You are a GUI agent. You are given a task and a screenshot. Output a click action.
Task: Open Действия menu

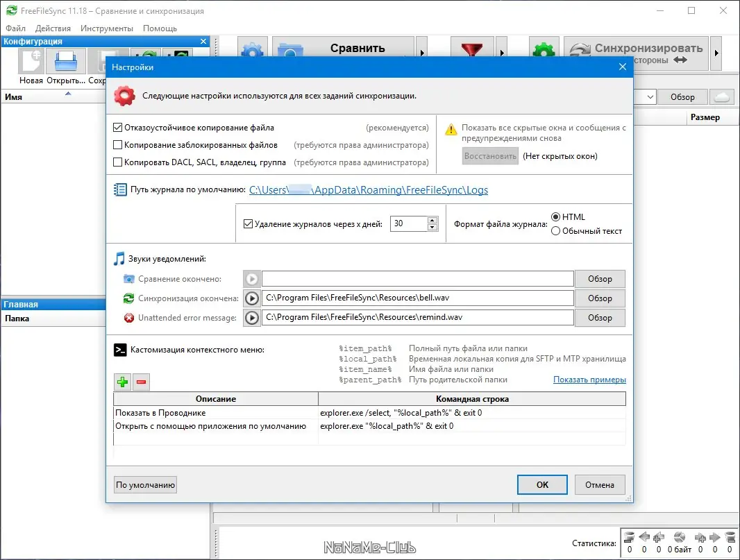(53, 28)
